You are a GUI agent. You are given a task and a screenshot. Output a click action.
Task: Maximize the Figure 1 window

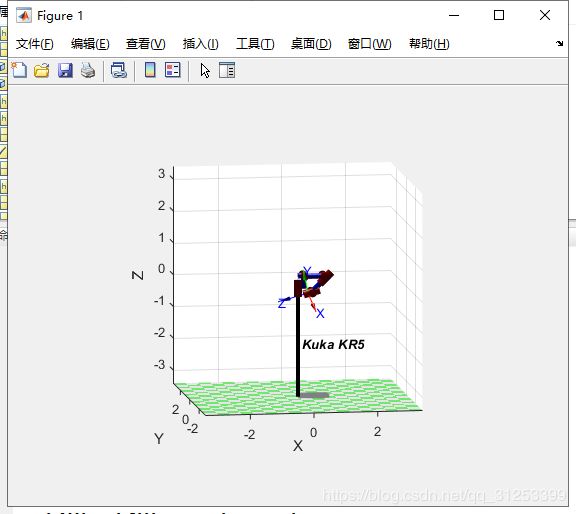coord(499,15)
